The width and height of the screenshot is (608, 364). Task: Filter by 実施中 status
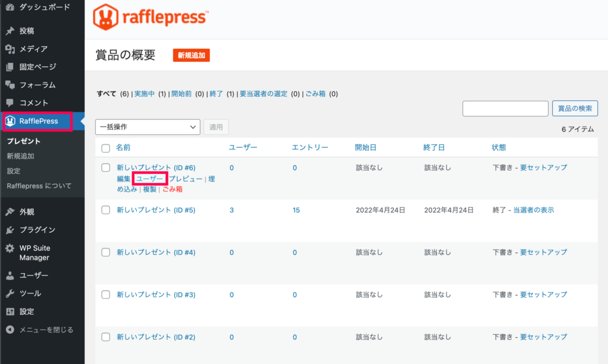click(144, 94)
